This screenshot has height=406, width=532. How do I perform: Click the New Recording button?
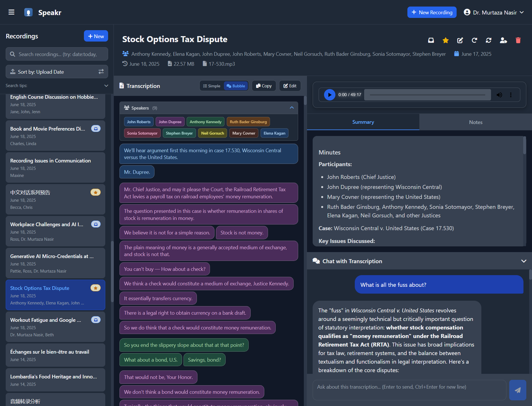click(432, 12)
